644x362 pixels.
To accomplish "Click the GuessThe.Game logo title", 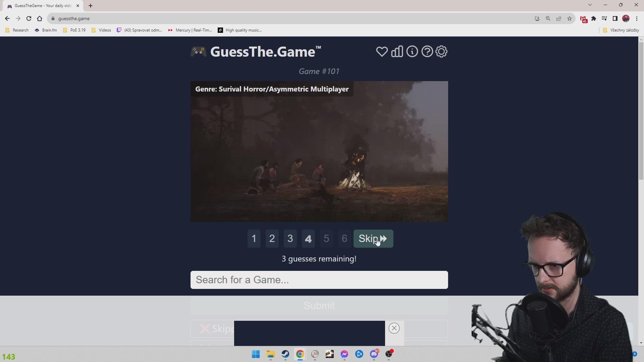I will pyautogui.click(x=256, y=52).
